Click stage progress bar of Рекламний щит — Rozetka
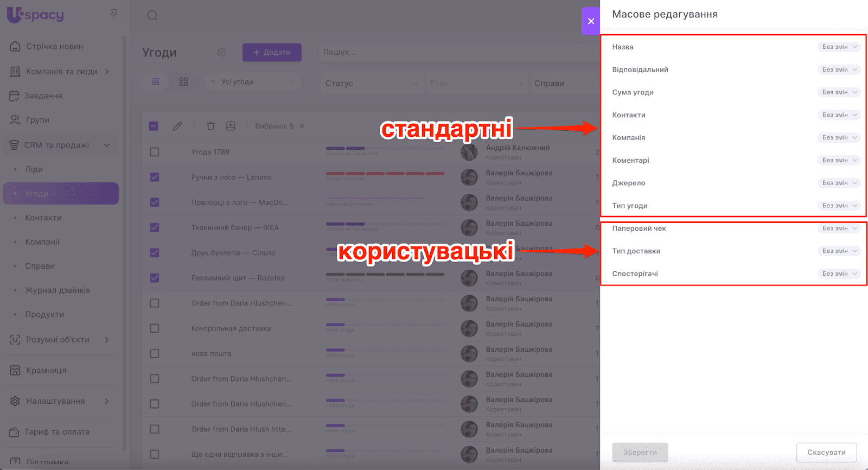 [385, 275]
